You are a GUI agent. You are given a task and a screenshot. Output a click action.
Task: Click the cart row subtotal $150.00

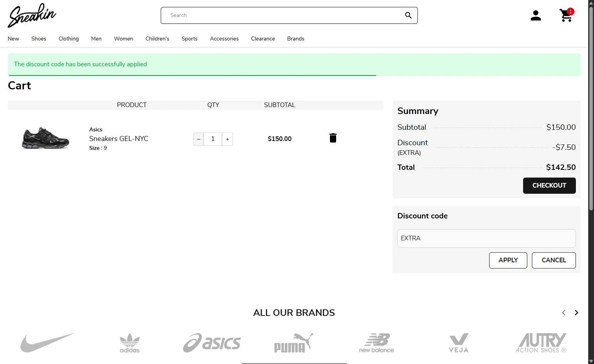[x=279, y=139]
